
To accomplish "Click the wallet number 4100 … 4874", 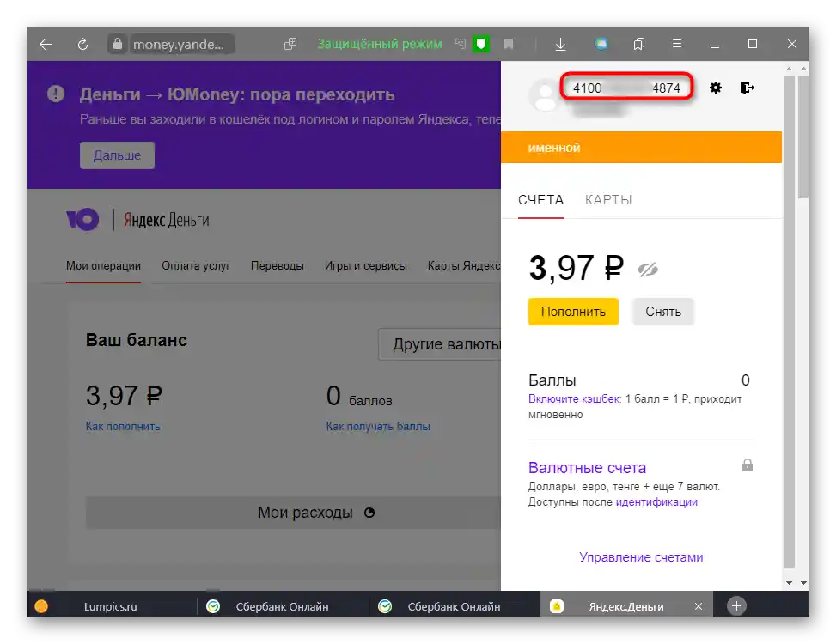I will point(626,88).
